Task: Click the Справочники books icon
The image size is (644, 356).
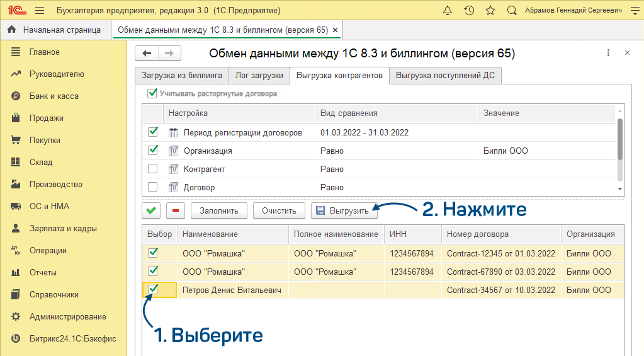Action: click(x=16, y=294)
